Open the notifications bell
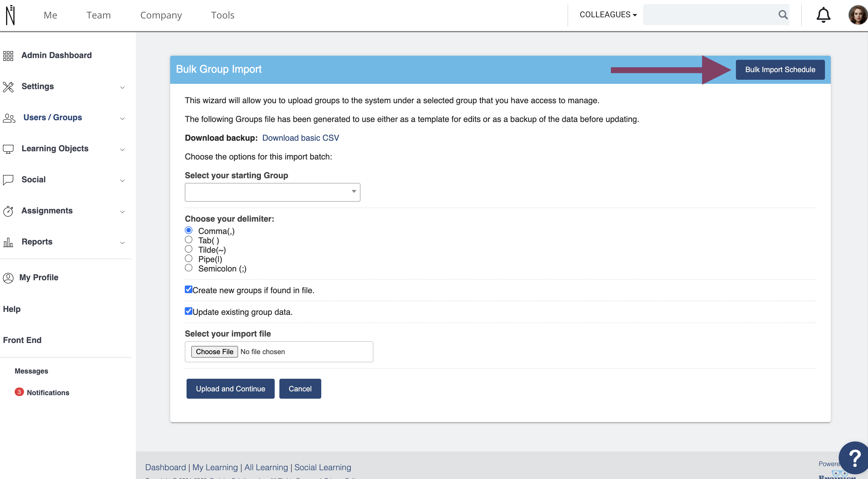Screen dimensions: 868x479 [823, 15]
